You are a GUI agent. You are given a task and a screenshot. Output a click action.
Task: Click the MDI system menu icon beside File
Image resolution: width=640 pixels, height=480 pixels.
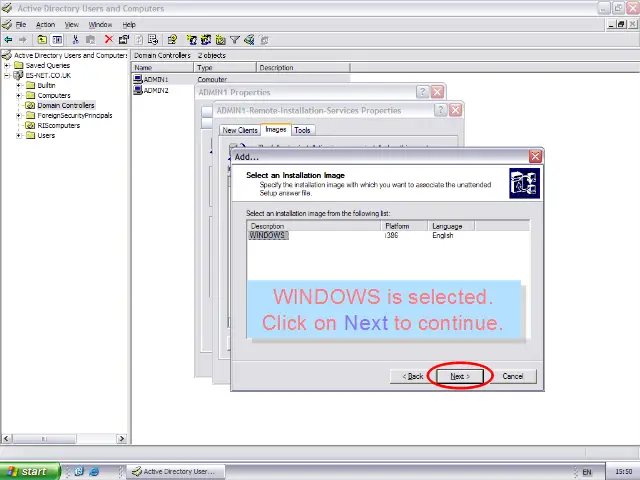[x=7, y=24]
